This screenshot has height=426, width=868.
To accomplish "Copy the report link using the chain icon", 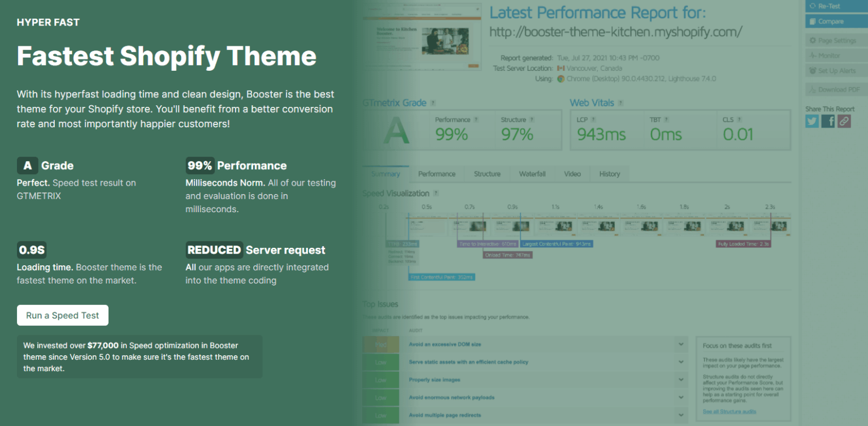I will (844, 121).
